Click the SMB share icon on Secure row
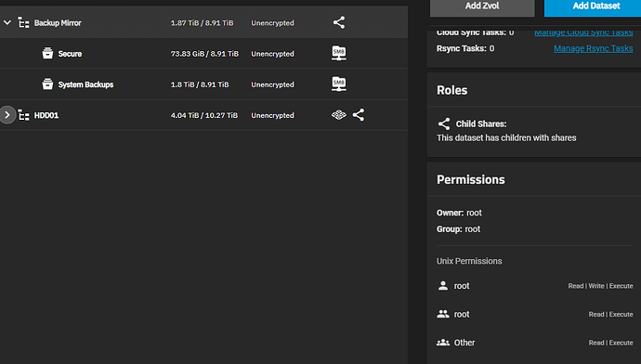This screenshot has width=641, height=364. 339,53
